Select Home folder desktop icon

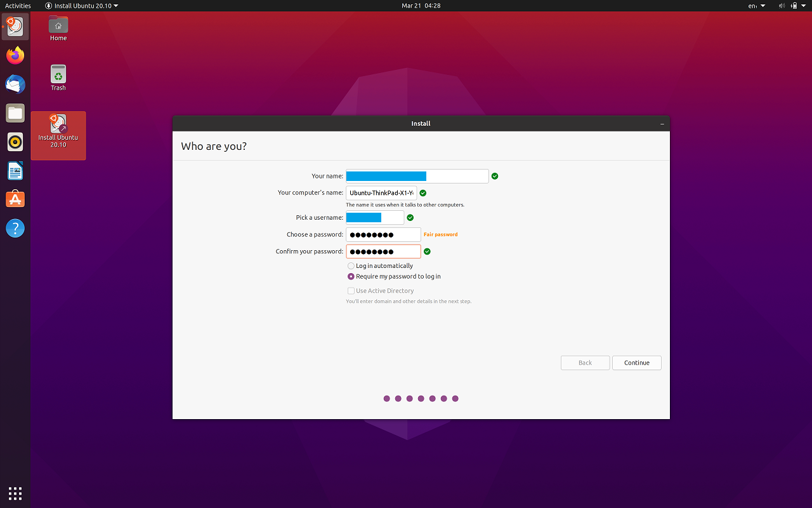[58, 29]
